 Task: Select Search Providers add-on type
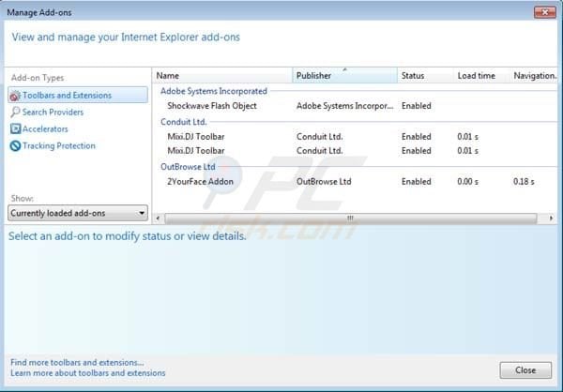click(x=53, y=112)
